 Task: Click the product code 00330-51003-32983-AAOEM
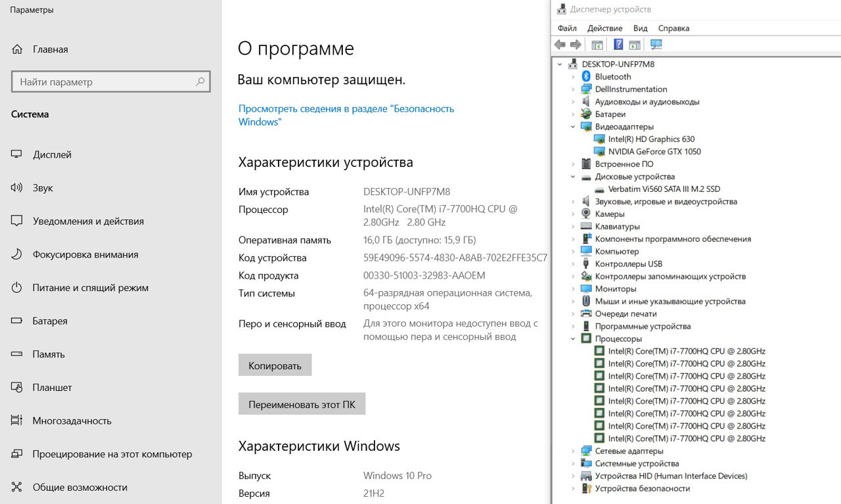click(x=424, y=276)
